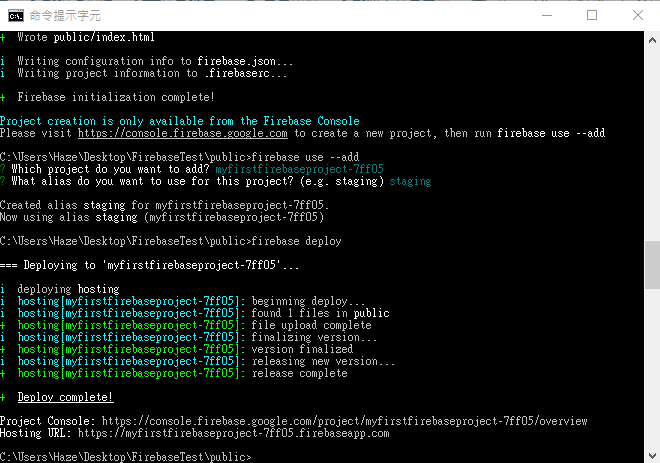The width and height of the screenshot is (660, 463).
Task: Click the 'firebase deploy' command line
Action: tap(170, 241)
